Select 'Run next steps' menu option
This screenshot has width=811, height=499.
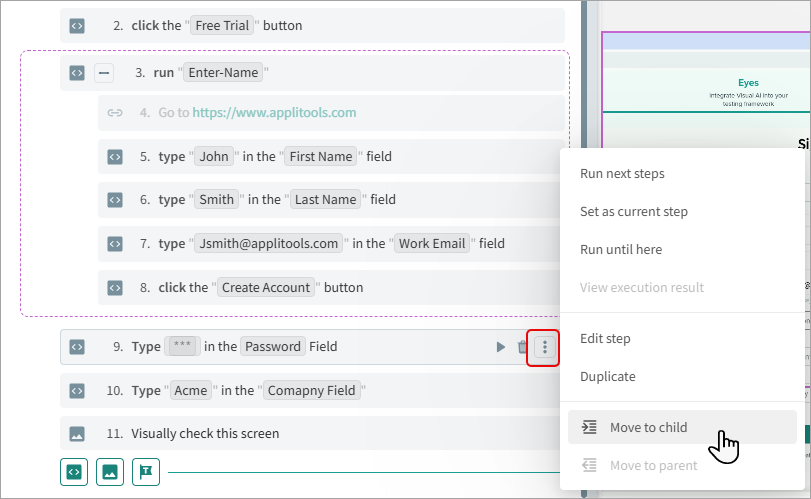click(x=622, y=174)
